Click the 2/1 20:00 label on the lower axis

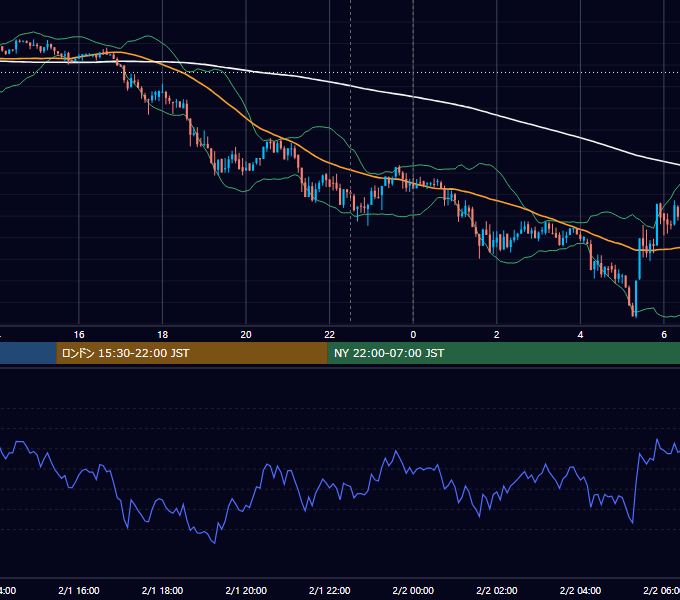[246, 590]
